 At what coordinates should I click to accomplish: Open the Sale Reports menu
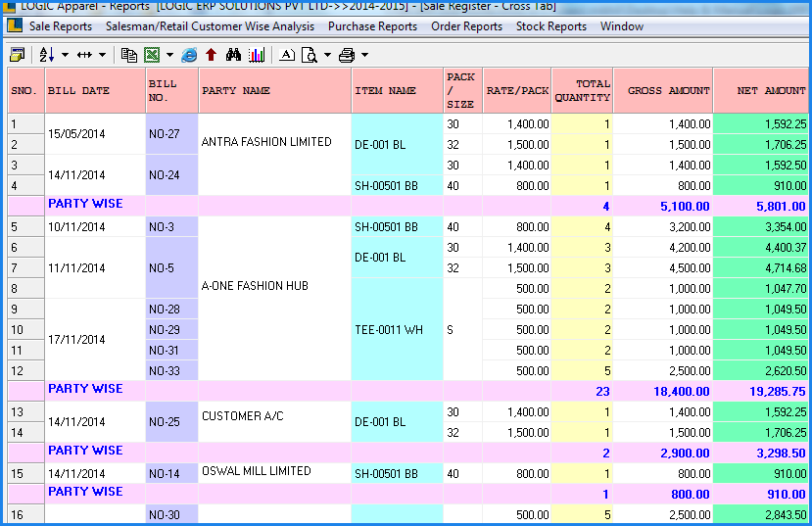(61, 25)
